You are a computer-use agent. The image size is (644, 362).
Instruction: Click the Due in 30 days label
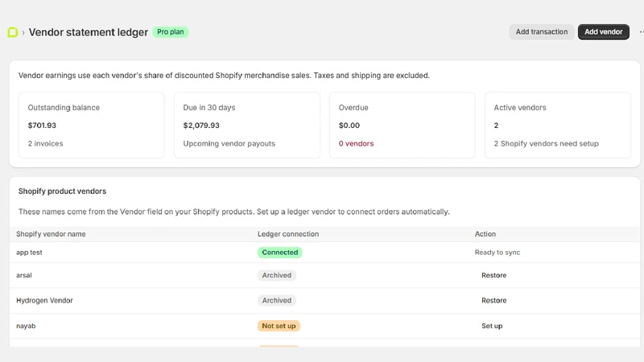point(209,108)
